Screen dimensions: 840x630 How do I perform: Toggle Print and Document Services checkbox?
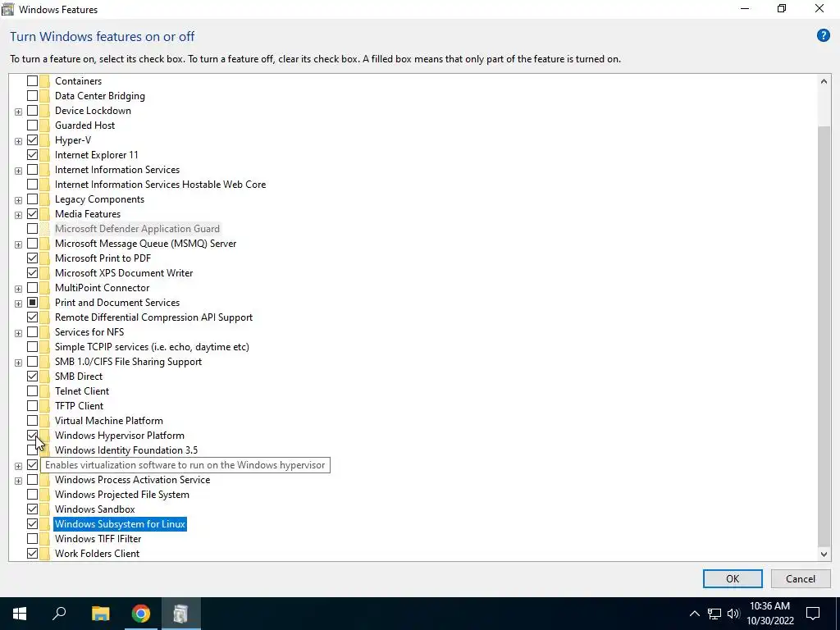(32, 303)
